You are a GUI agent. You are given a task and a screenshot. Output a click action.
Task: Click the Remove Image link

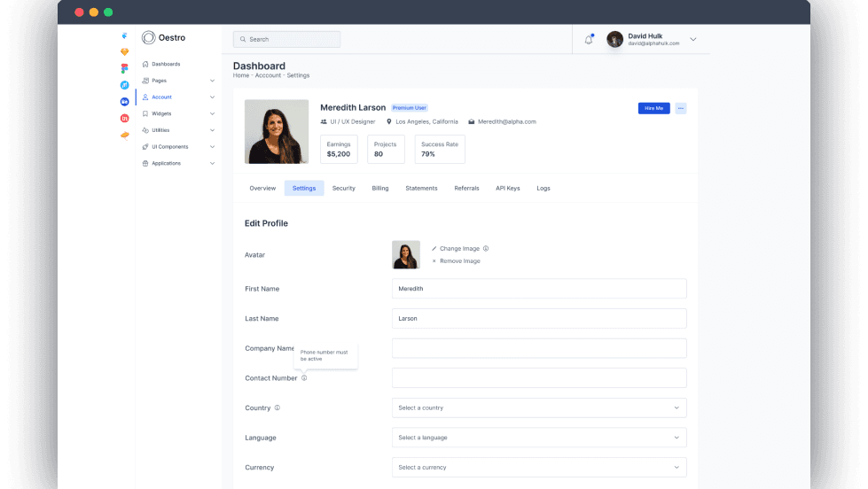click(x=460, y=261)
